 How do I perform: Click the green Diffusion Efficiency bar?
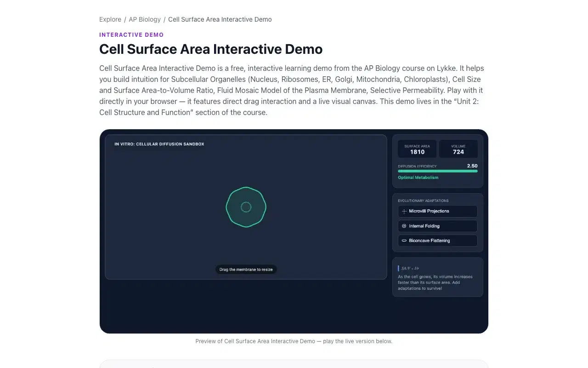click(x=437, y=171)
